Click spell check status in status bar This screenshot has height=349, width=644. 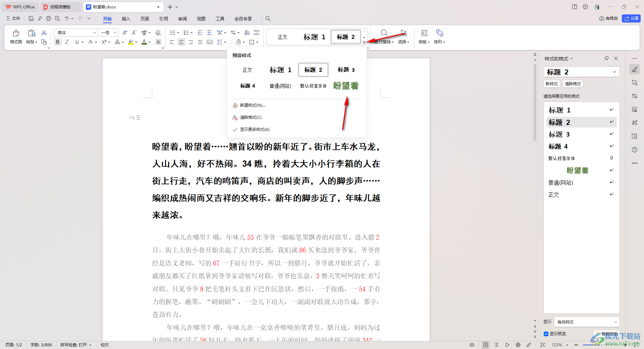[76, 345]
